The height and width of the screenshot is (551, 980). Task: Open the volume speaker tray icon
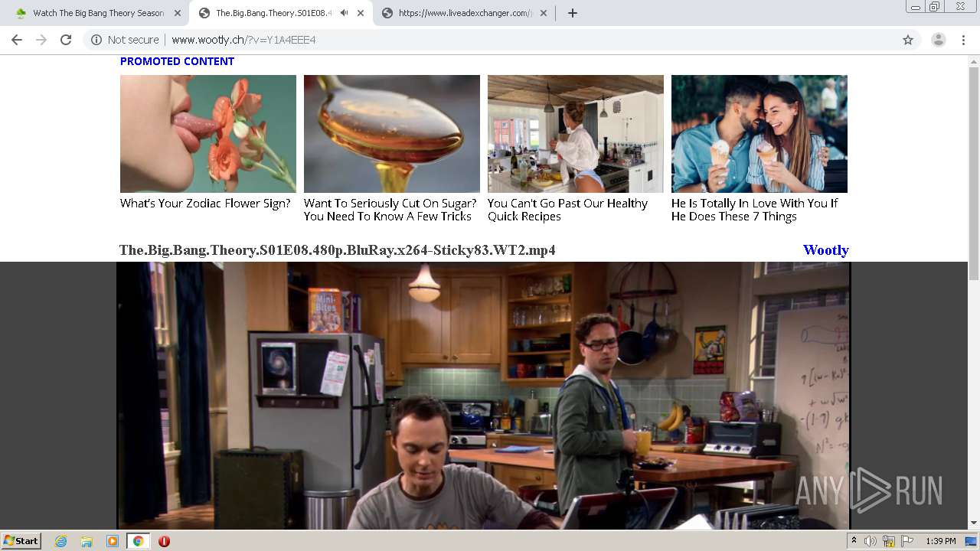pos(871,541)
